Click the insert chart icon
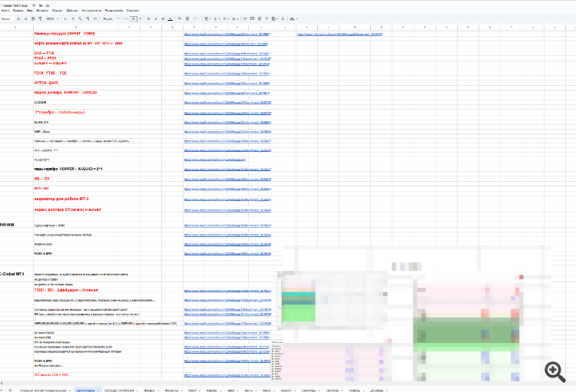The width and height of the screenshot is (576, 392). [260, 18]
